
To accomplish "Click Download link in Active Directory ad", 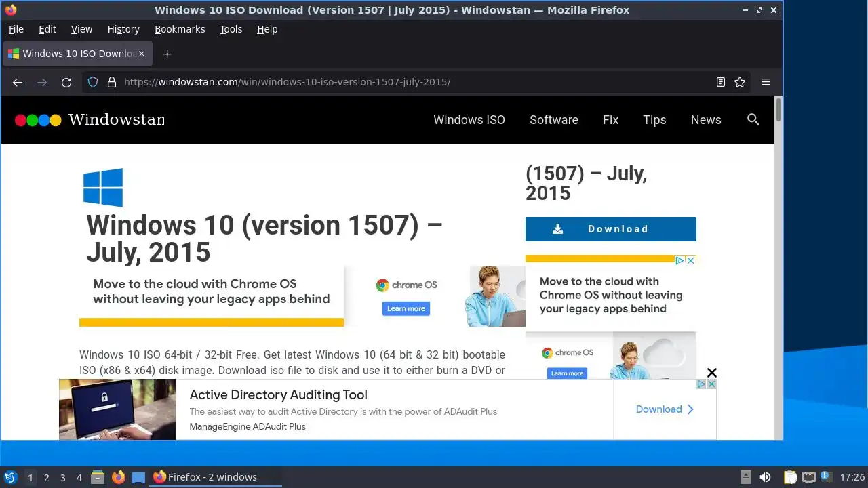I will pos(665,409).
